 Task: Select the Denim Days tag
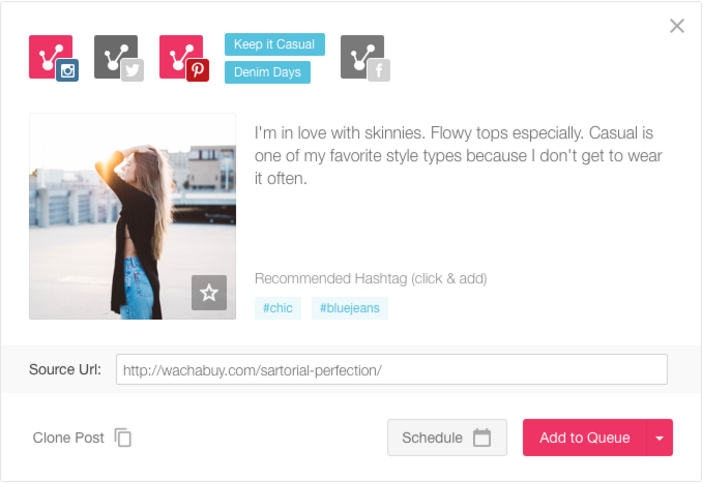click(268, 72)
